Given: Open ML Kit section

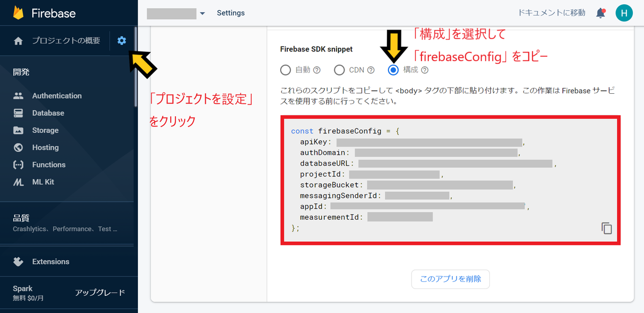Looking at the screenshot, I should pyautogui.click(x=43, y=182).
